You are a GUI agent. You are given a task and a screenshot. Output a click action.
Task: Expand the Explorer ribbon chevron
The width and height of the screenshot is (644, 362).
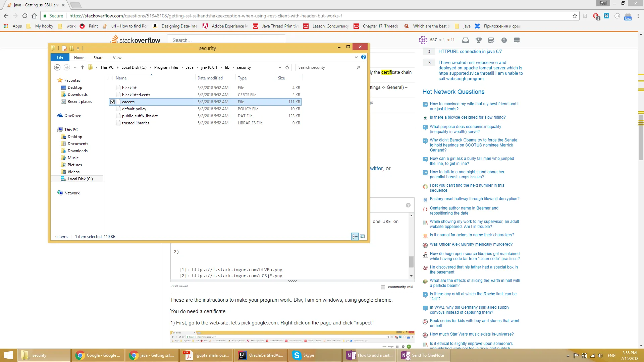(x=356, y=57)
